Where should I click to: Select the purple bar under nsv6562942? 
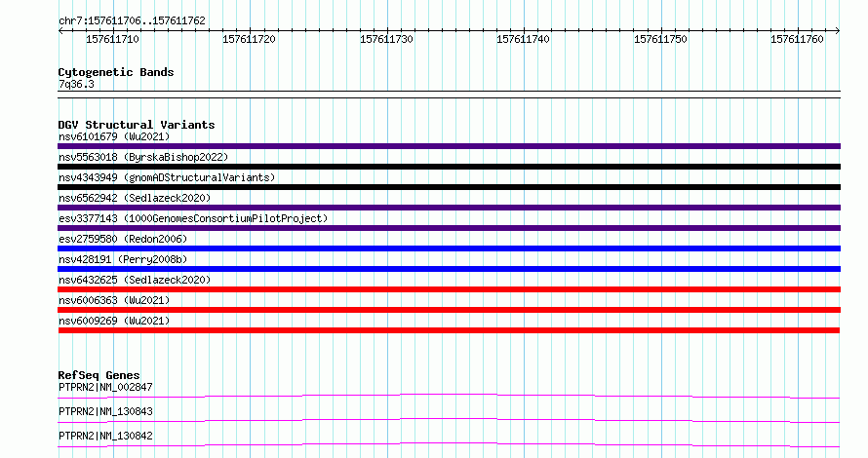pos(449,208)
